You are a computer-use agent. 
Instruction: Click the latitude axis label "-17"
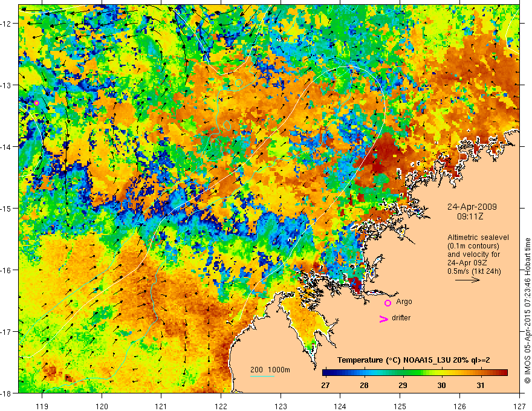point(7,332)
